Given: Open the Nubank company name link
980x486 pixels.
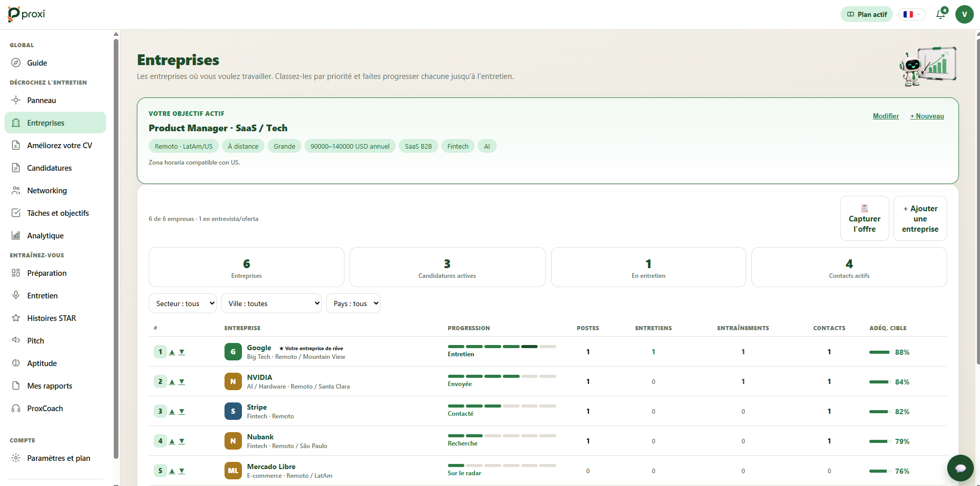Looking at the screenshot, I should [260, 437].
